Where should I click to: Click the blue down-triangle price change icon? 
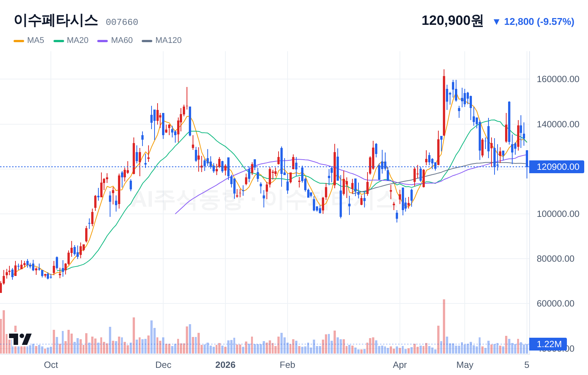coord(496,22)
